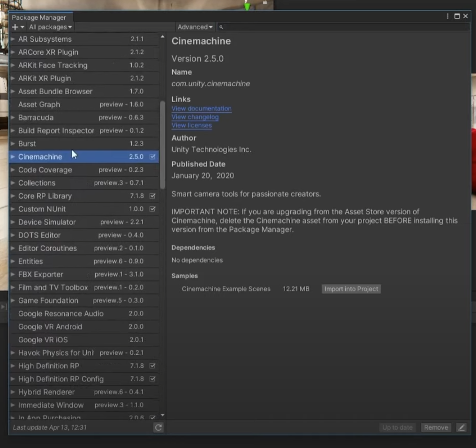Viewport: 476px width, 448px height.
Task: Open View documentation link
Action: (201, 108)
